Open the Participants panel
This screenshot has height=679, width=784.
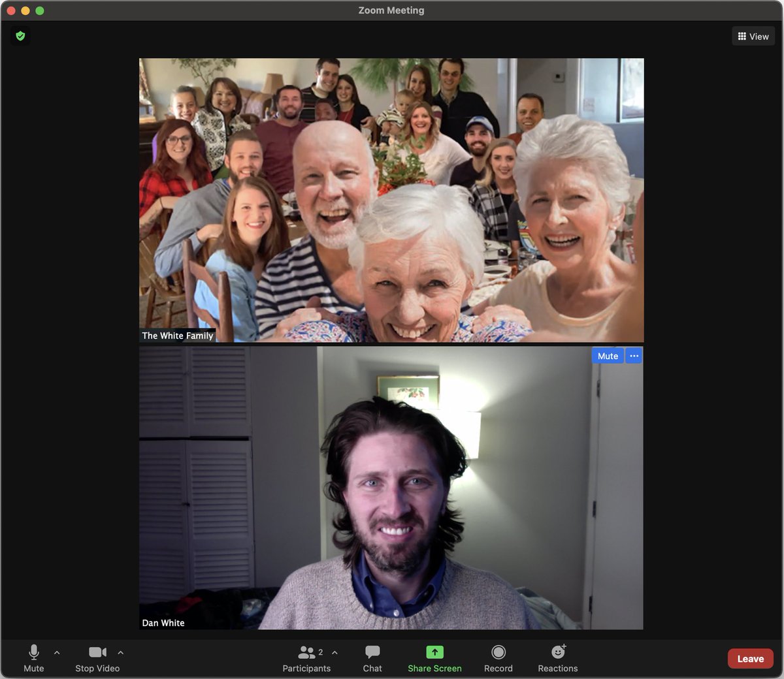[x=306, y=658]
